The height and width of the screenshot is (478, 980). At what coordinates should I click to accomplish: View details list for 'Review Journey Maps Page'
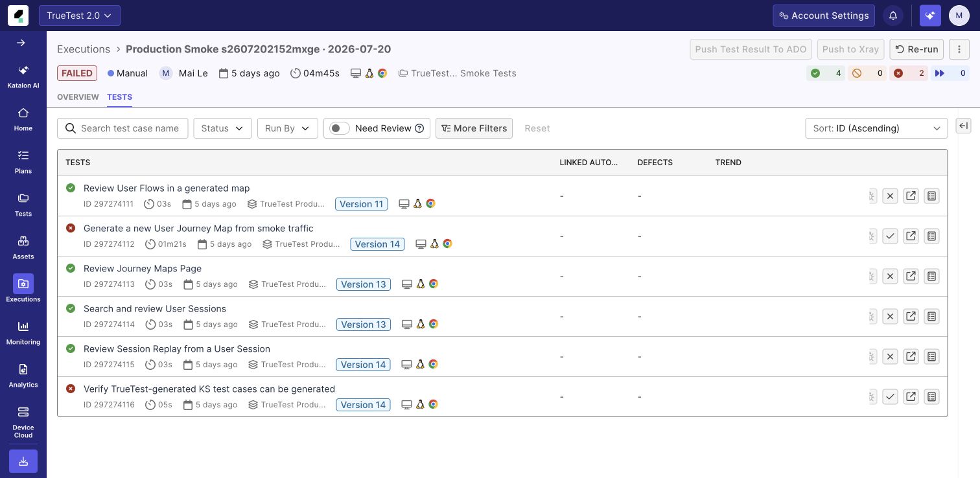pos(931,276)
